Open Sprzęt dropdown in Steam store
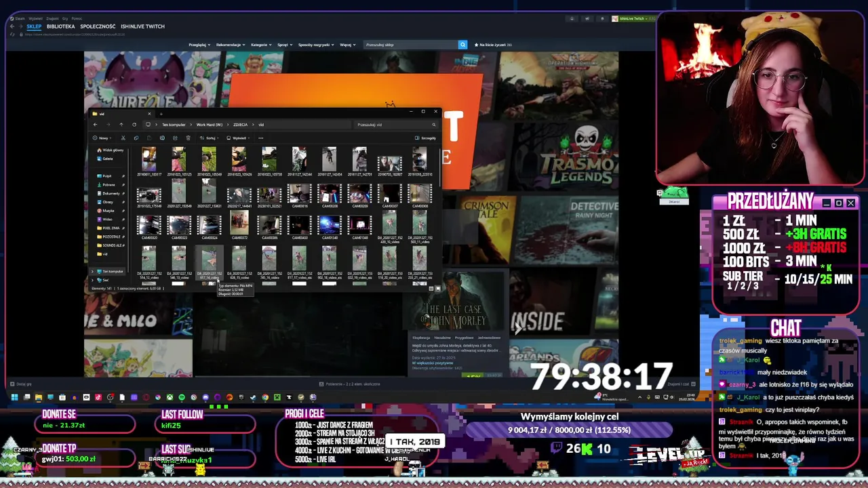 coord(285,45)
